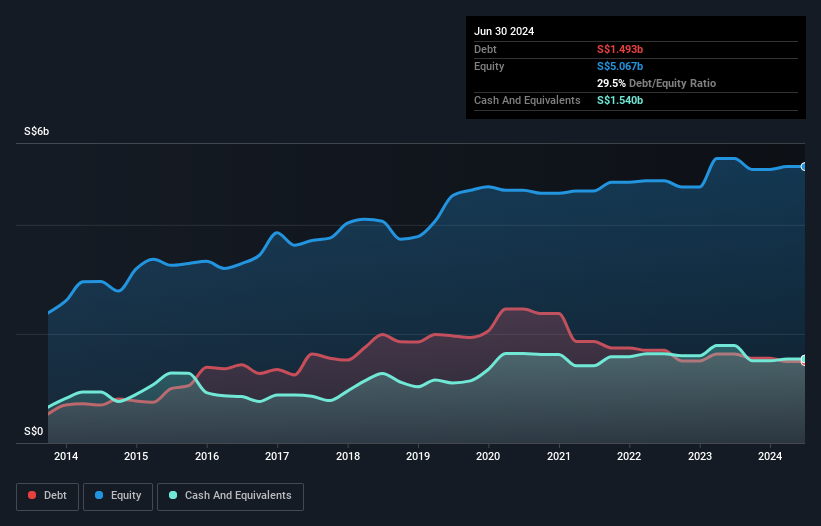The width and height of the screenshot is (821, 526).
Task: Click the S$5.067b equity value
Action: pos(620,66)
